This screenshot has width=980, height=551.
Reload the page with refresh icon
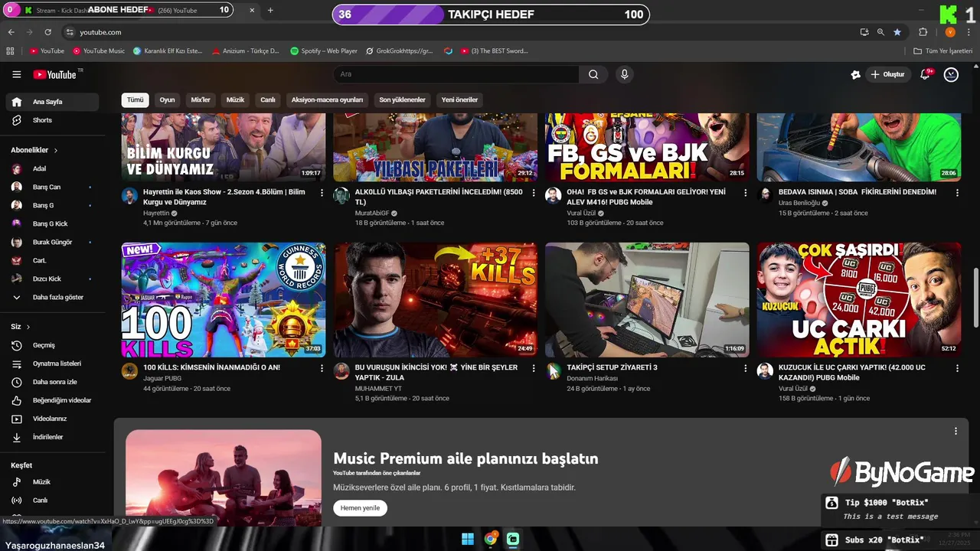pyautogui.click(x=47, y=32)
